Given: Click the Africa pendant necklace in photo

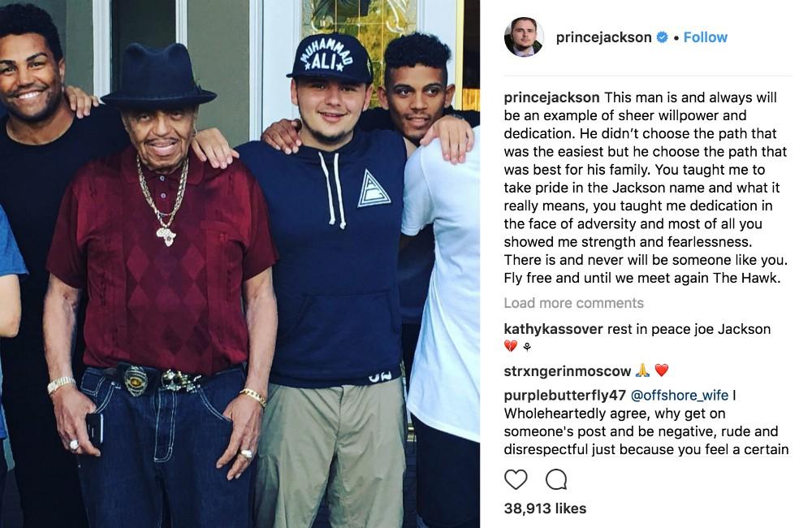Looking at the screenshot, I should tap(166, 236).
